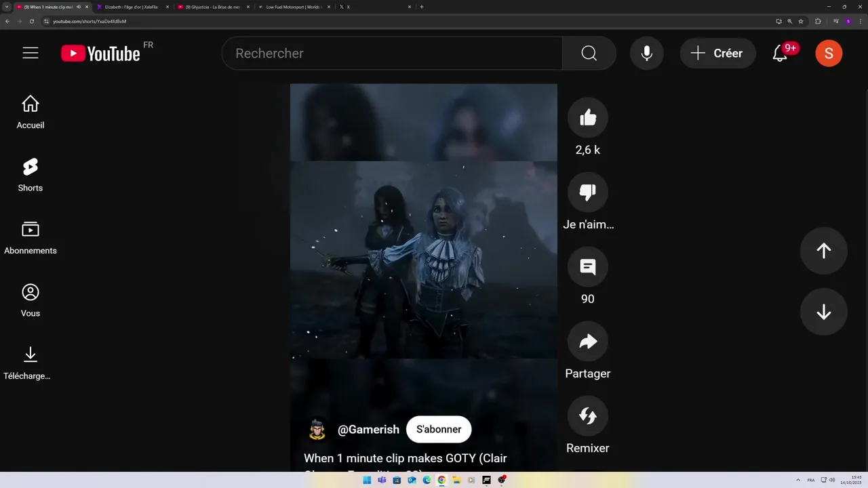Open the Chrome three-dot menu
This screenshot has width=868, height=488.
coord(860,21)
